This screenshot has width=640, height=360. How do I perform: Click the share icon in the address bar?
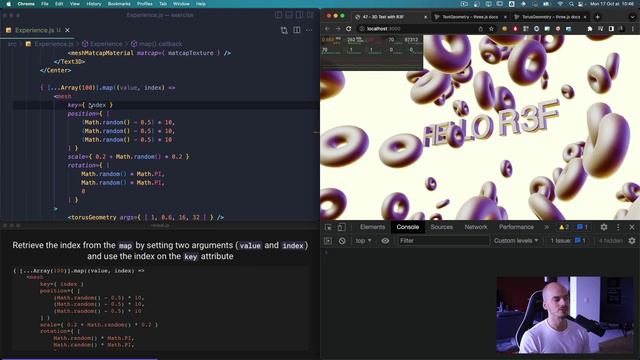(x=480, y=29)
